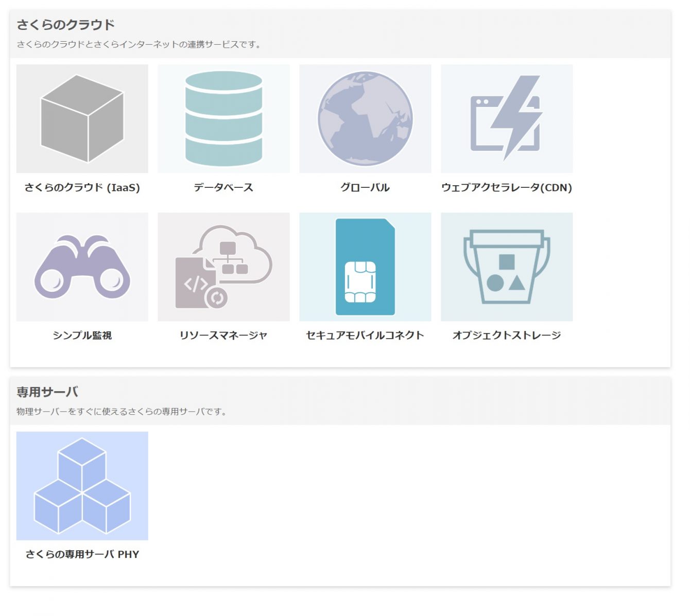This screenshot has width=690, height=616.
Task: Click the リソースマネージャ text label
Action: click(223, 335)
